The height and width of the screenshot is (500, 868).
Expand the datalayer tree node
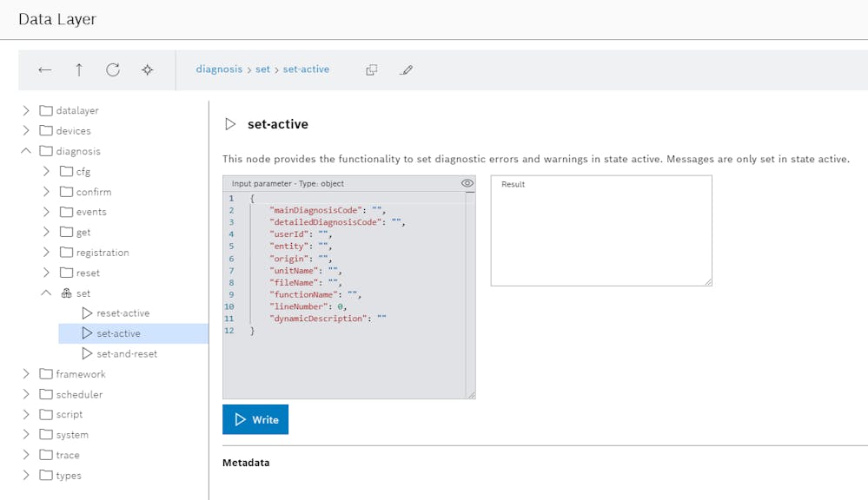coord(26,110)
